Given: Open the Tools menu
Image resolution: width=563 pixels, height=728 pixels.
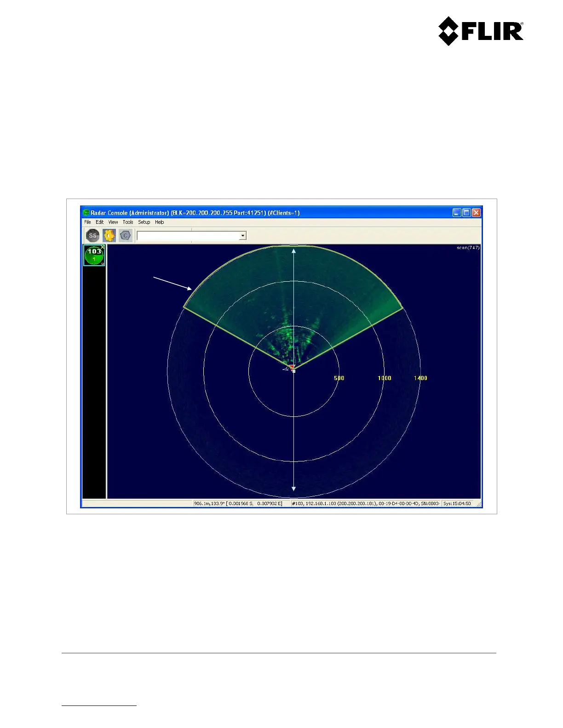Looking at the screenshot, I should coord(128,222).
